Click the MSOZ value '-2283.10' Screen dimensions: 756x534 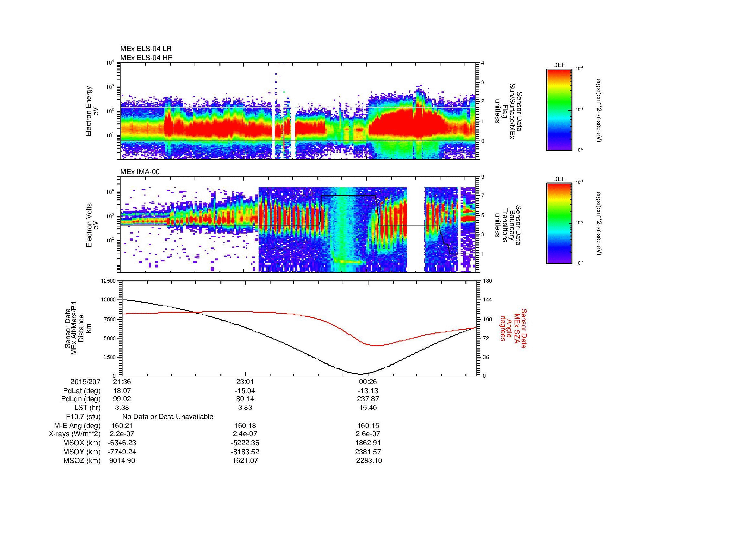point(368,461)
